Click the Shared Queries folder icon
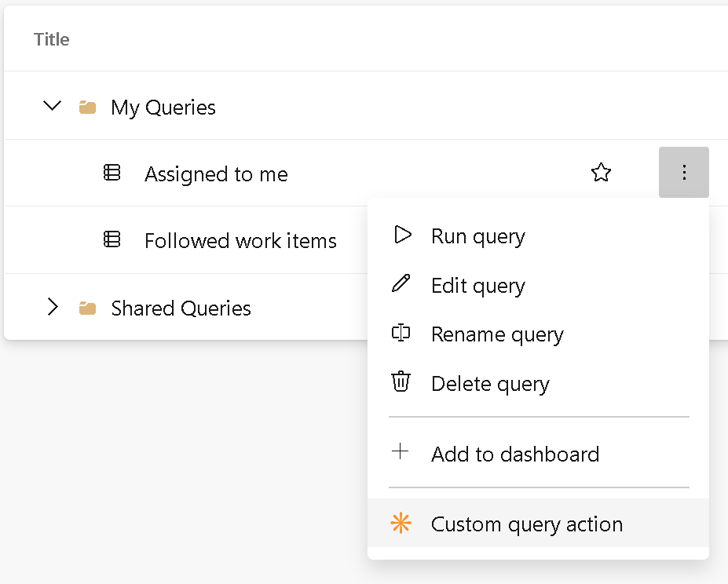The width and height of the screenshot is (728, 584). pyautogui.click(x=88, y=308)
